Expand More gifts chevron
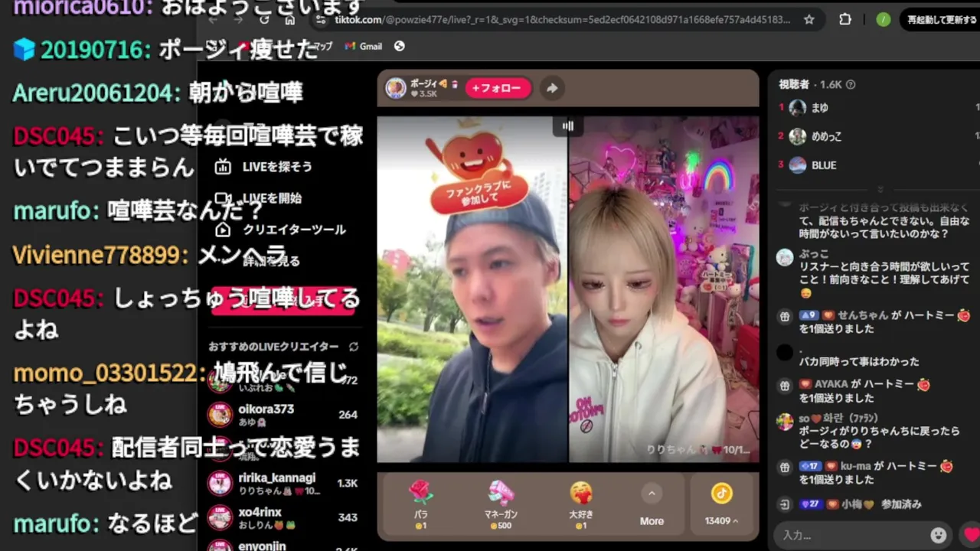Viewport: 980px width, 551px height. (x=652, y=494)
